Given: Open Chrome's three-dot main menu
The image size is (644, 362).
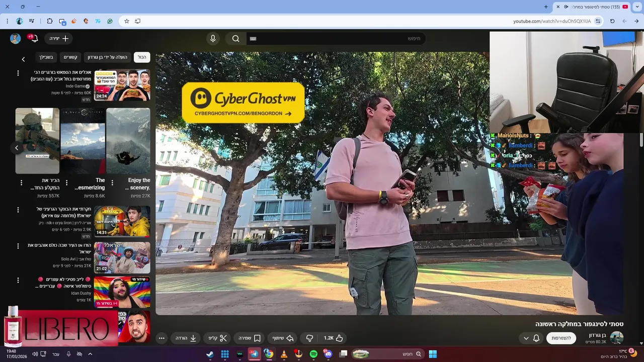Looking at the screenshot, I should 7,21.
